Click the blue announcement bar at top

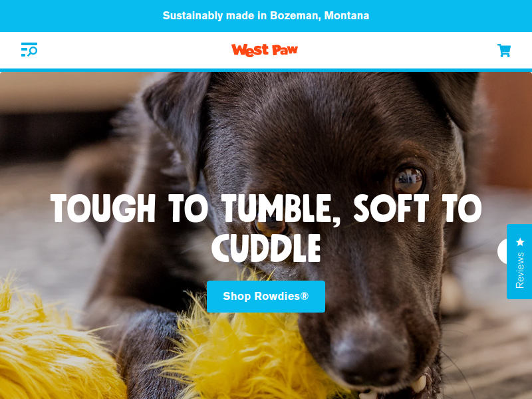[x=266, y=15]
